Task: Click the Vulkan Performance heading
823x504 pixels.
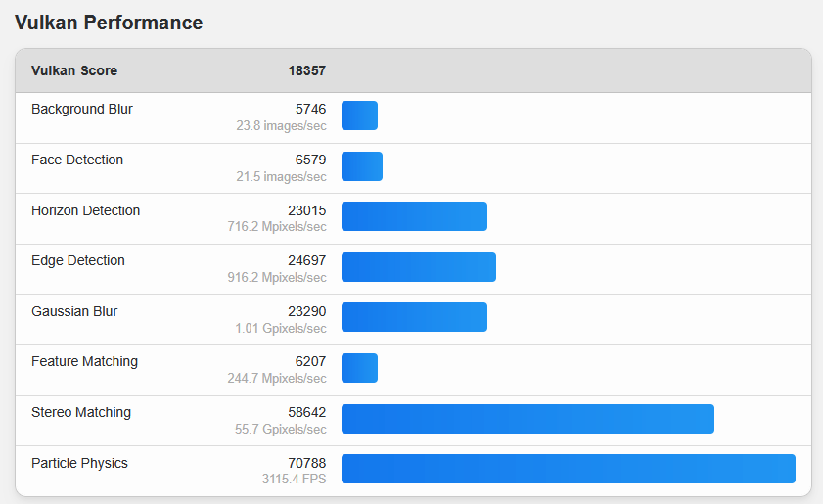Action: tap(109, 23)
